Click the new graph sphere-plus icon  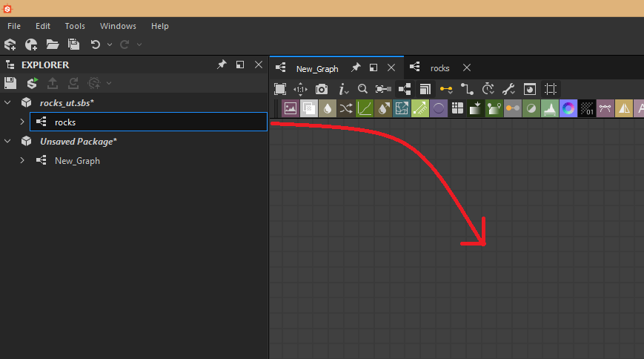31,45
